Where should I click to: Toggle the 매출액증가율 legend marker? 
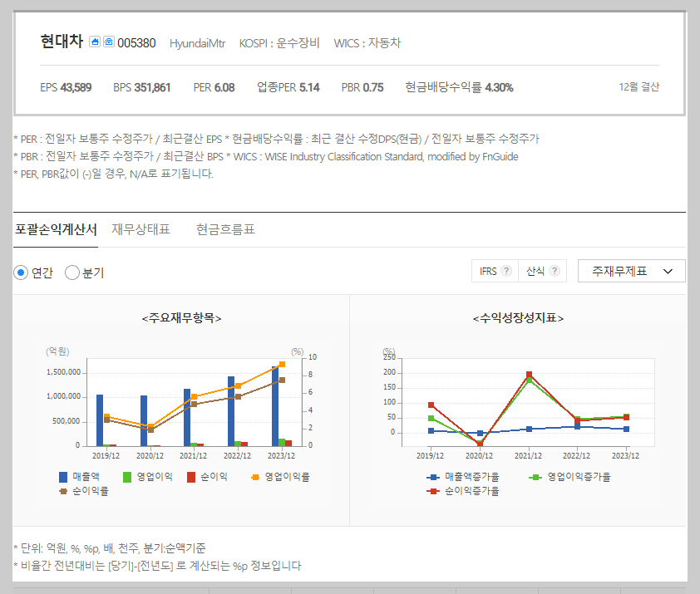coord(432,477)
